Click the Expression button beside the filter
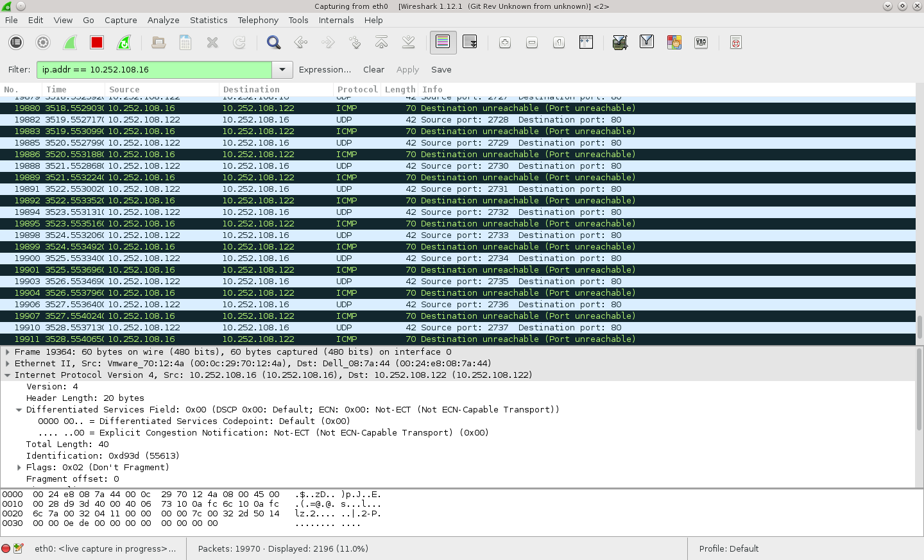 325,69
